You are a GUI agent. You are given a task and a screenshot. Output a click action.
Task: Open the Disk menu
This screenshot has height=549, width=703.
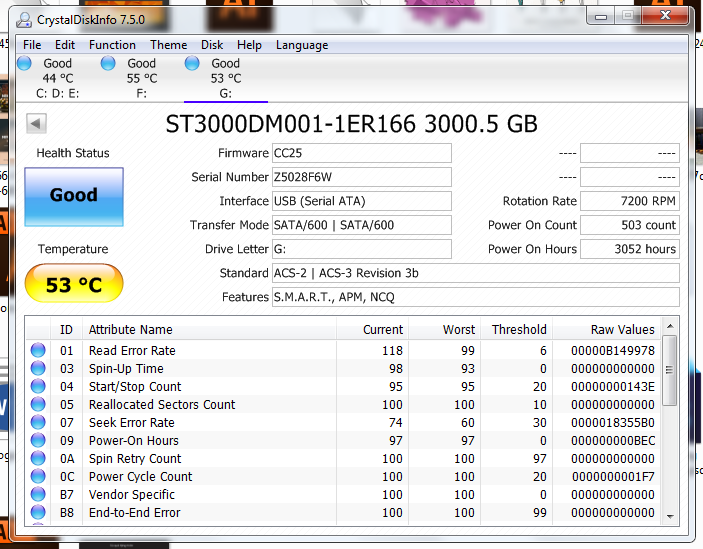tap(212, 45)
